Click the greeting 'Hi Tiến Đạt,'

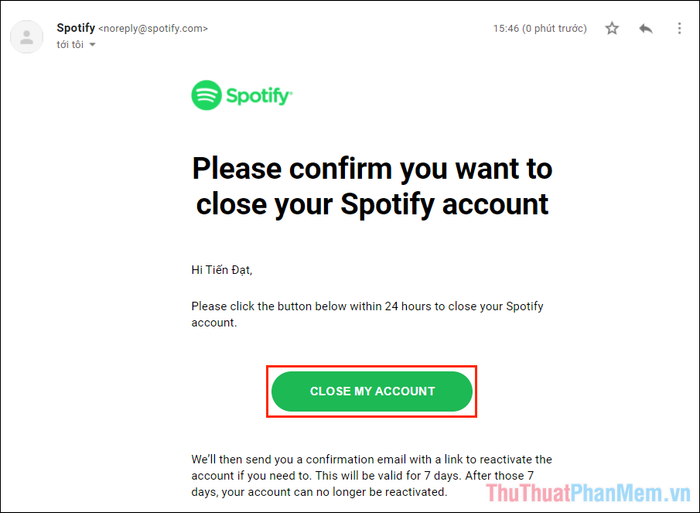click(222, 270)
